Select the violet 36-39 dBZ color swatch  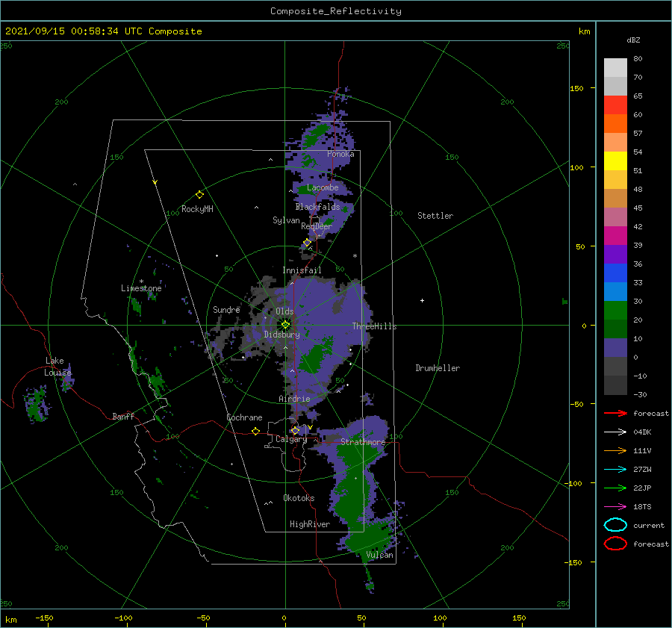tap(615, 254)
